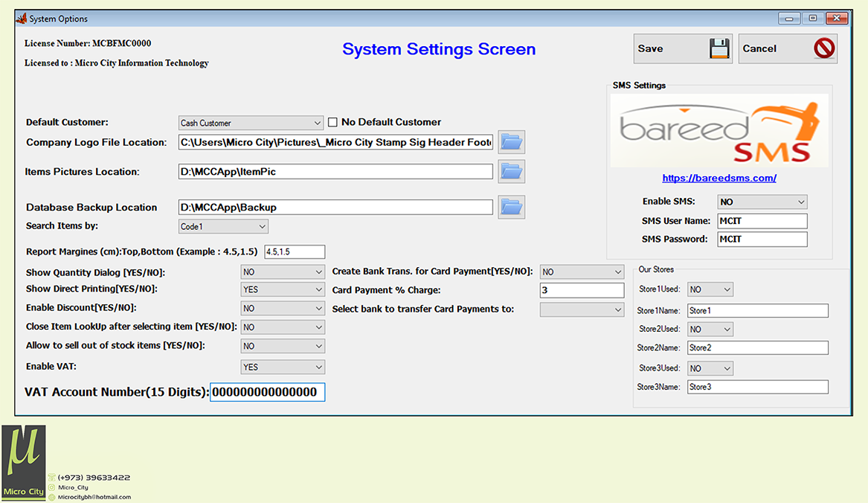The image size is (868, 503).
Task: Click the License Number MCBFMC0000 text
Action: pos(88,43)
